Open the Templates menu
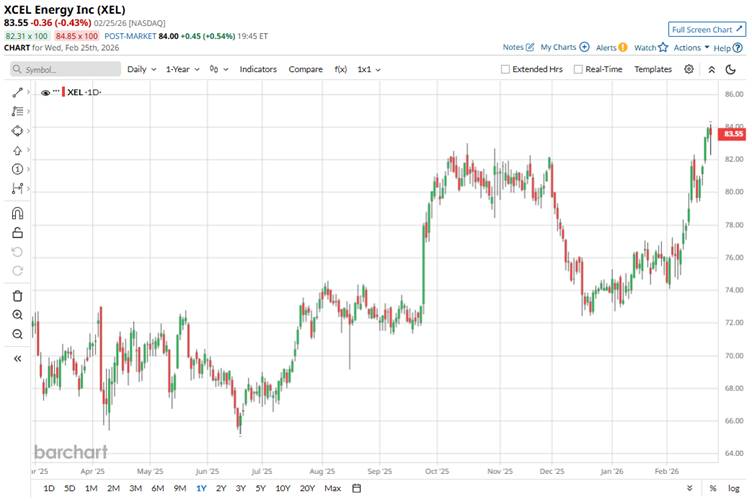Image resolution: width=752 pixels, height=502 pixels. [x=653, y=70]
